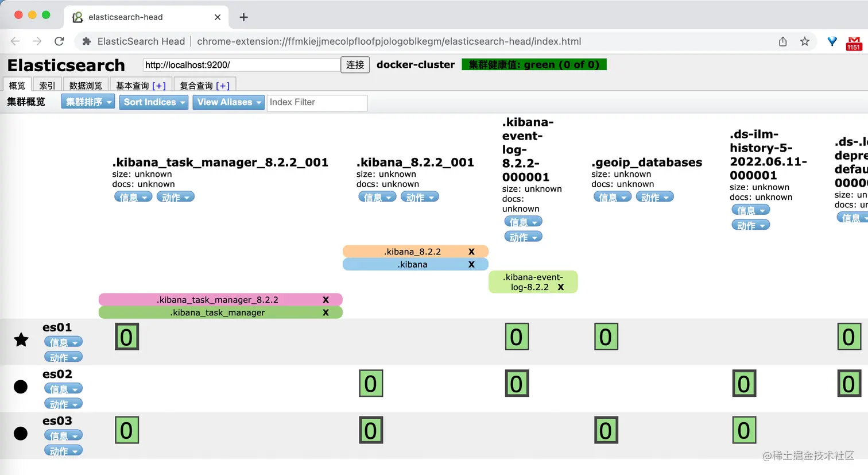Open the Sort Indices dropdown
This screenshot has height=475, width=868.
[x=153, y=102]
